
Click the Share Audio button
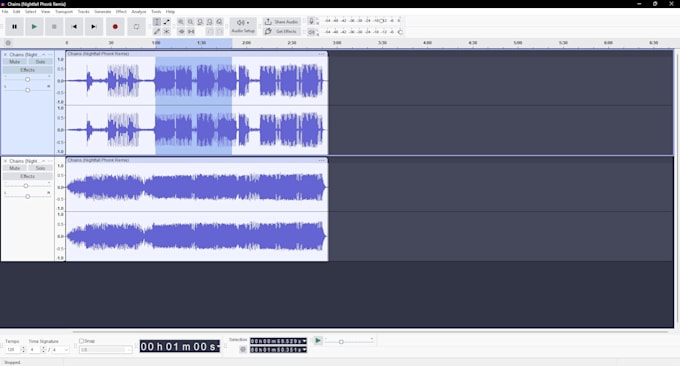(281, 22)
